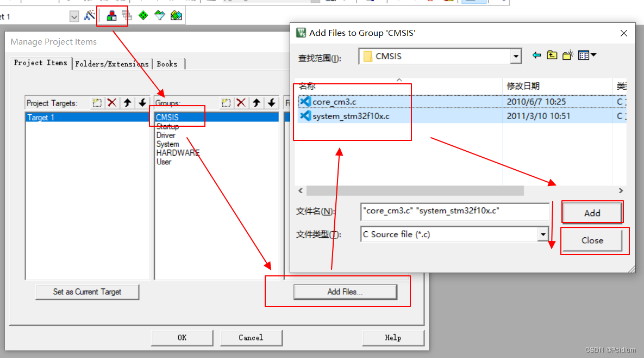
Task: Go back to last folder visited
Action: 536,55
